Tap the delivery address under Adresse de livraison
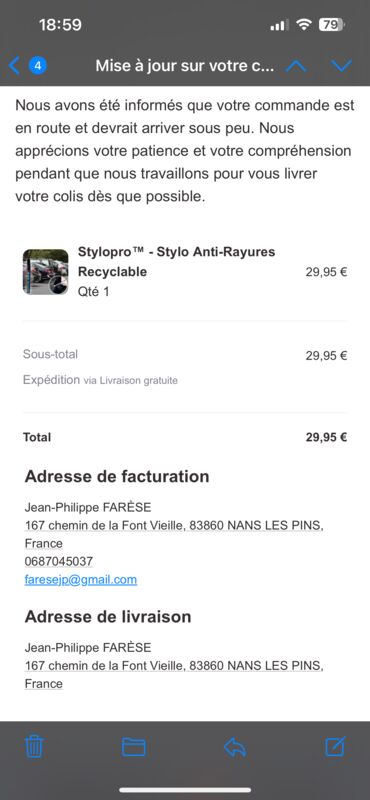Screen dimensions: 370x800 click(x=174, y=674)
